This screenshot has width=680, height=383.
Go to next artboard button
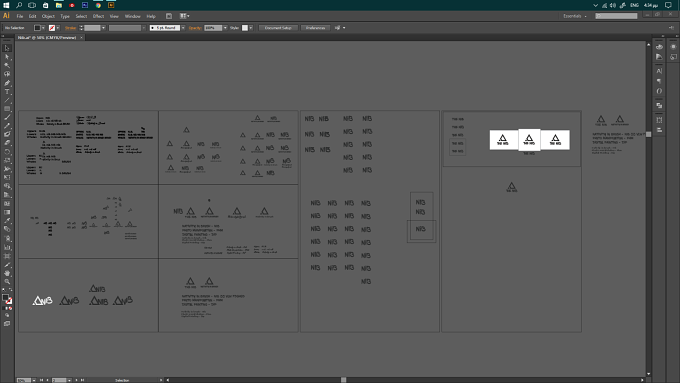[76, 380]
